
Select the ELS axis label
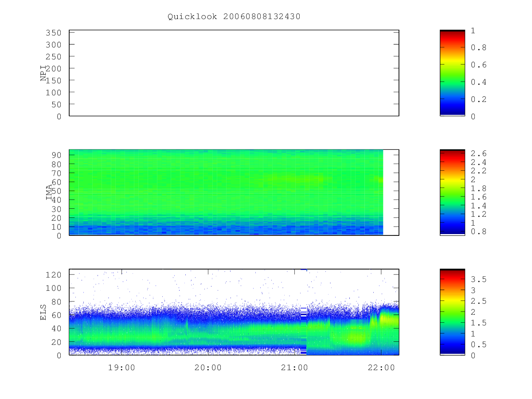point(43,312)
